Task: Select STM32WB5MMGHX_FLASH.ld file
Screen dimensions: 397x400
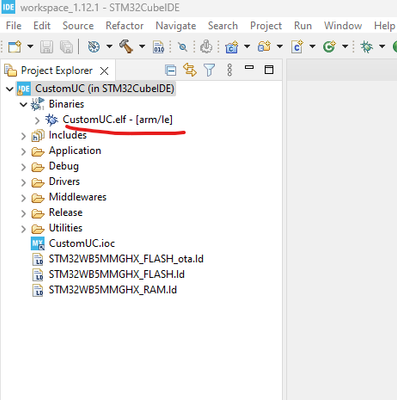Action: click(x=117, y=274)
